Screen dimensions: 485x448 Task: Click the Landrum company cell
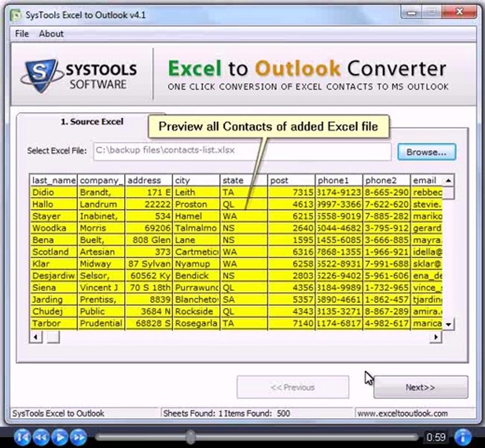click(x=101, y=204)
